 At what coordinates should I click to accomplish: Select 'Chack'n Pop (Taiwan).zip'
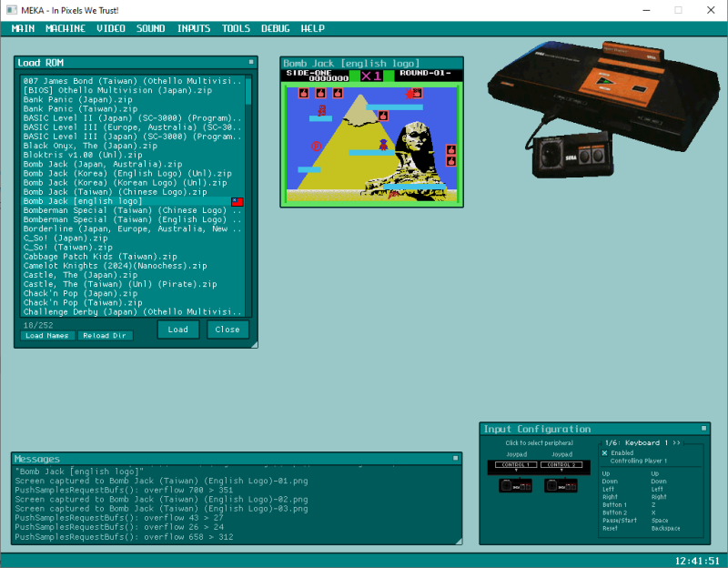pos(133,303)
